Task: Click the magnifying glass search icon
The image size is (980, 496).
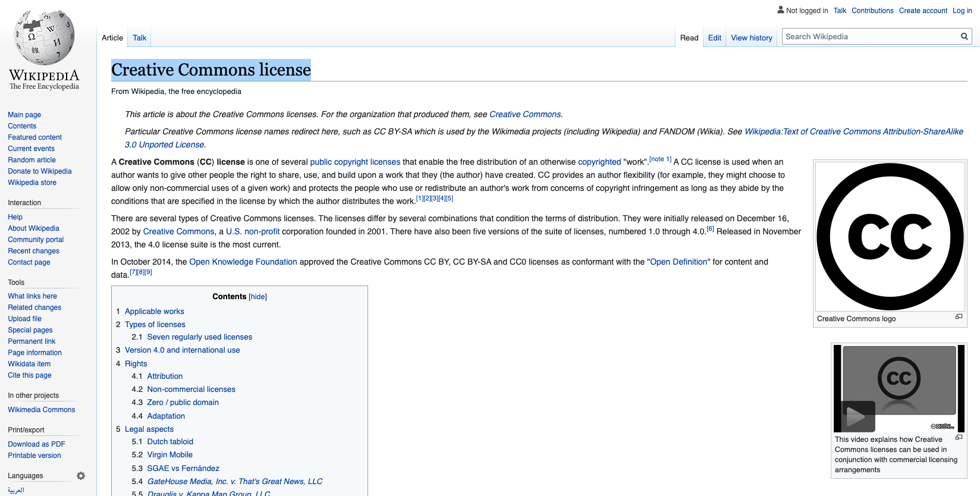Action: 964,37
